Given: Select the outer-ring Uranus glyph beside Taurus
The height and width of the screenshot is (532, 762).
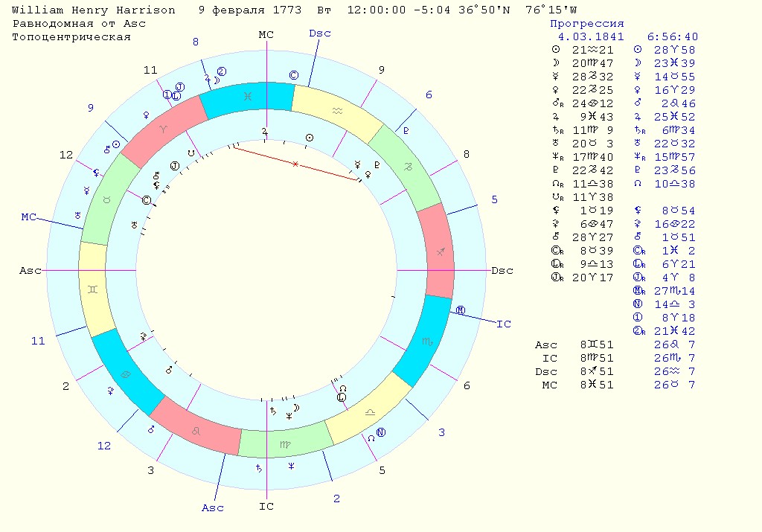Looking at the screenshot, I should click(77, 215).
